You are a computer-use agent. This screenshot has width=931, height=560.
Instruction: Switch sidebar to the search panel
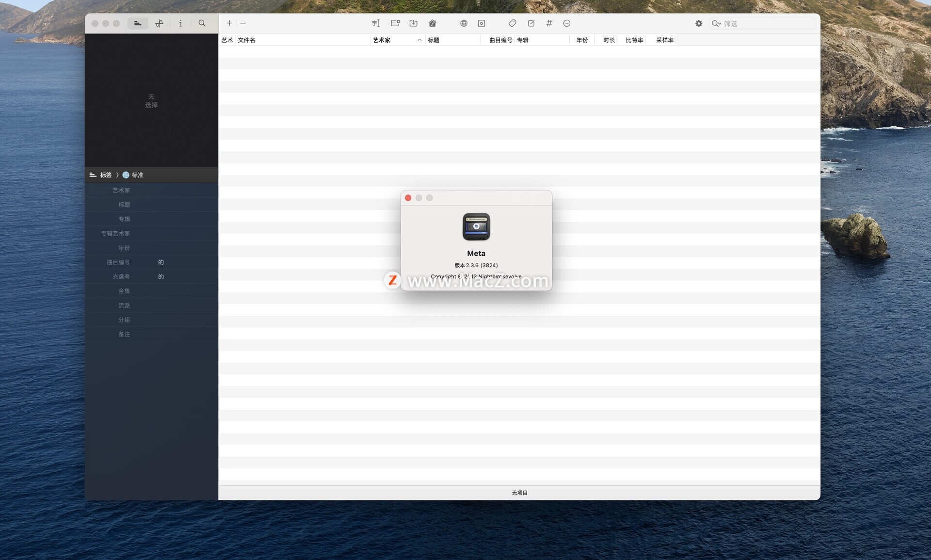pyautogui.click(x=202, y=23)
